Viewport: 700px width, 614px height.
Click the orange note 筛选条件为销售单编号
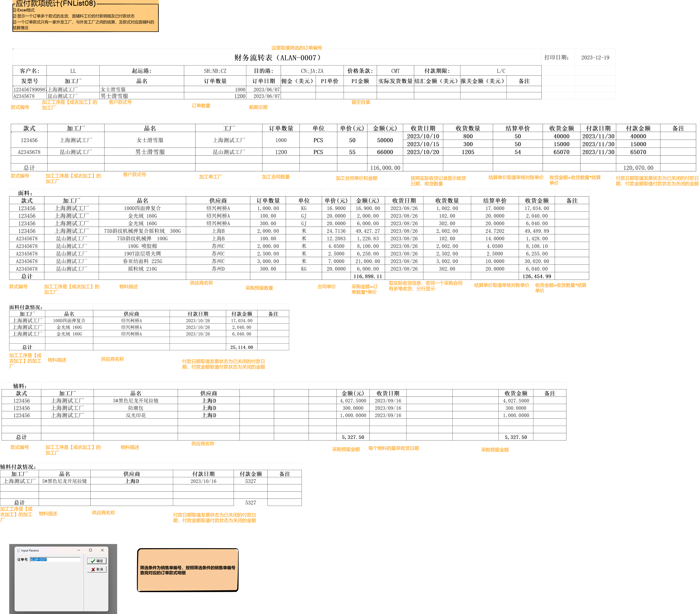[x=188, y=570]
